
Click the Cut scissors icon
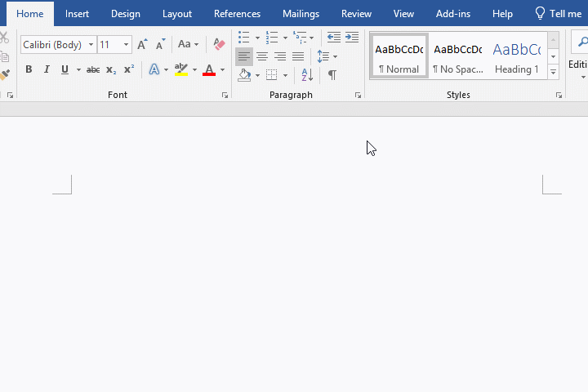[x=4, y=38]
